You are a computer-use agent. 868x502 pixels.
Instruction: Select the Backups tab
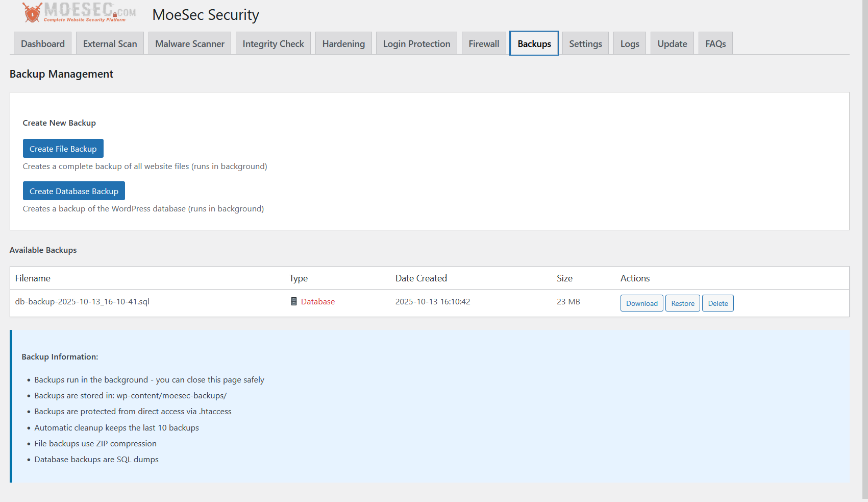tap(534, 43)
